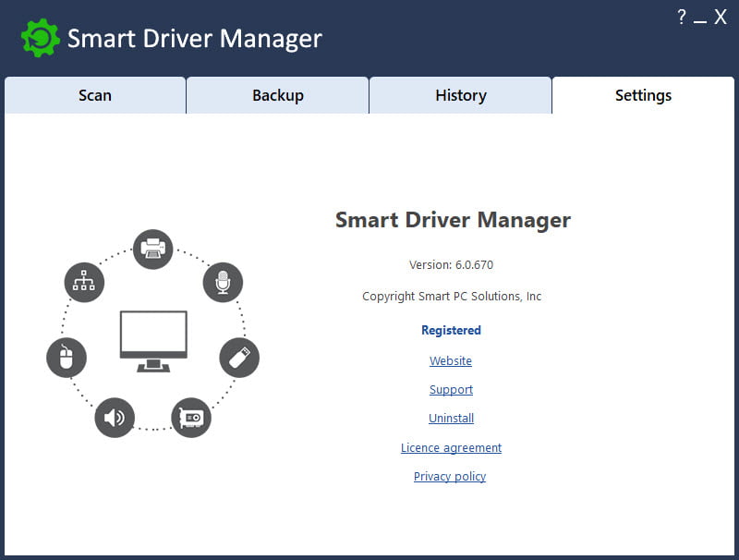Click Copyright Smart PC Solutions, Inc text
739x560 pixels.
tap(452, 296)
